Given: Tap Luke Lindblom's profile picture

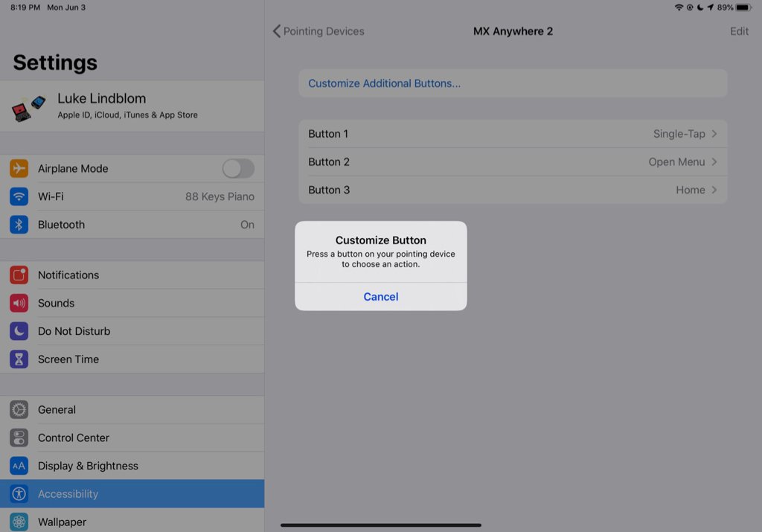Looking at the screenshot, I should [28, 109].
